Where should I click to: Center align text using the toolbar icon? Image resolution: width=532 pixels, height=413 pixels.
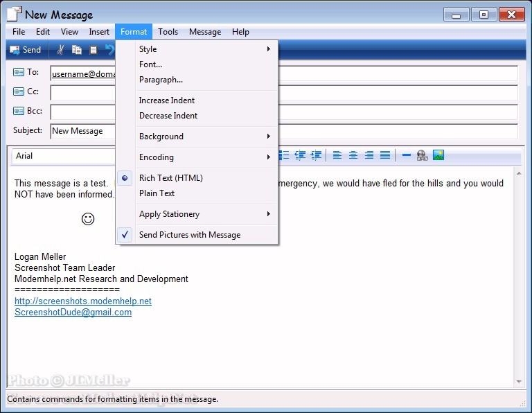coord(353,155)
